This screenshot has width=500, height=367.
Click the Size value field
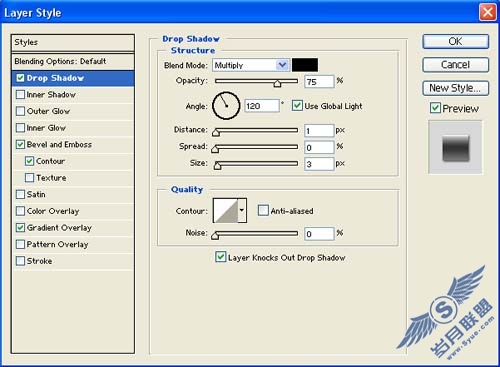319,164
